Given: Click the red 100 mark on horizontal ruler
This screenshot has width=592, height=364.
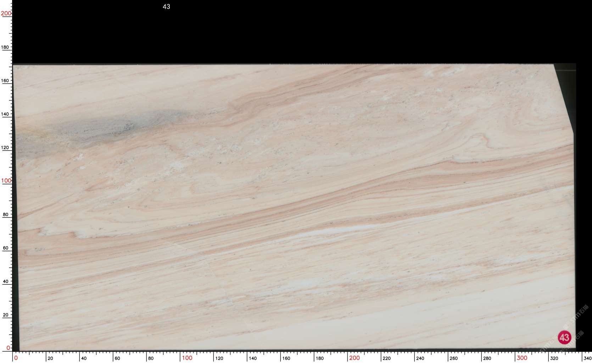Looking at the screenshot, I should [187, 358].
